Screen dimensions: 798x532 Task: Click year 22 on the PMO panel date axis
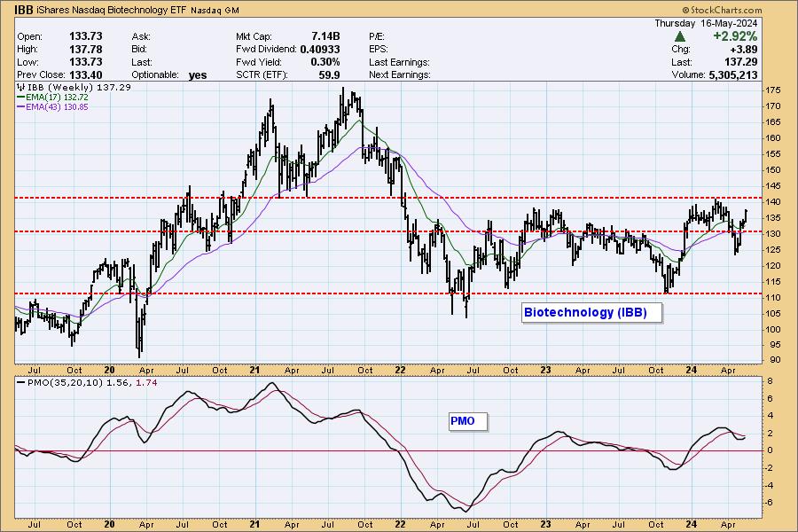(400, 524)
